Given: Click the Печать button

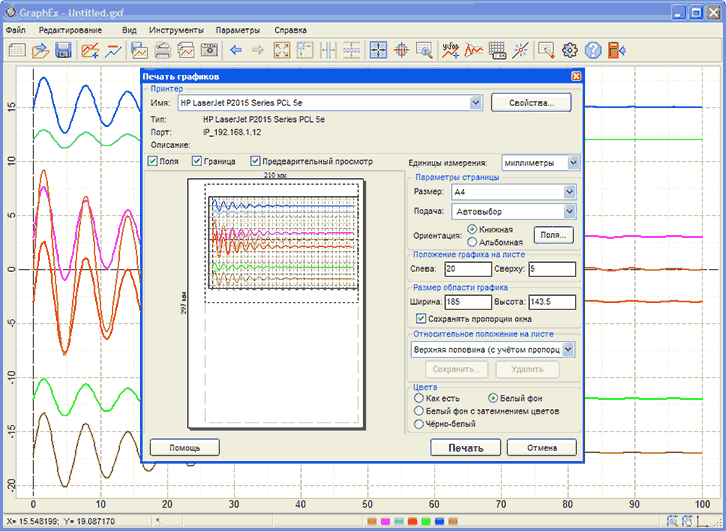Looking at the screenshot, I should (465, 448).
